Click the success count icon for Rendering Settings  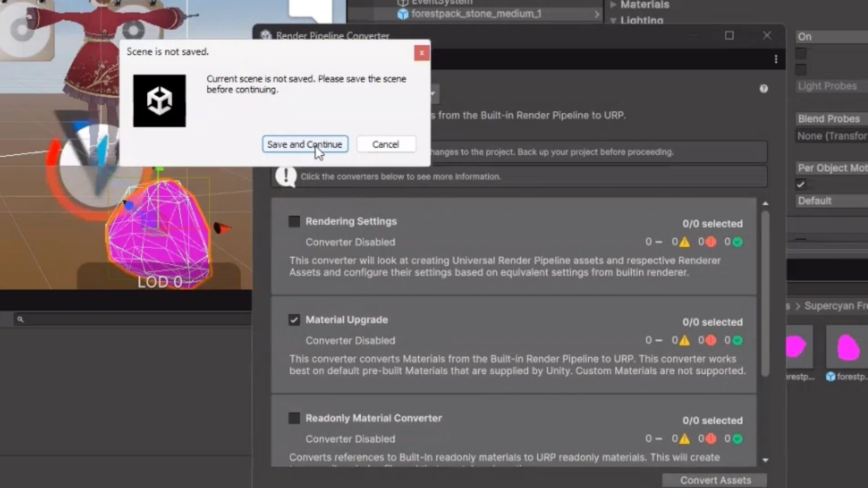(738, 242)
